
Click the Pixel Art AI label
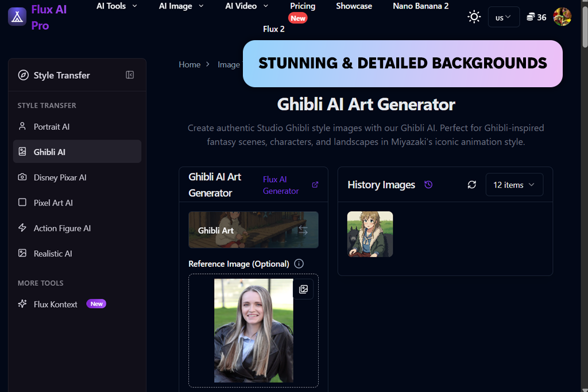point(53,203)
